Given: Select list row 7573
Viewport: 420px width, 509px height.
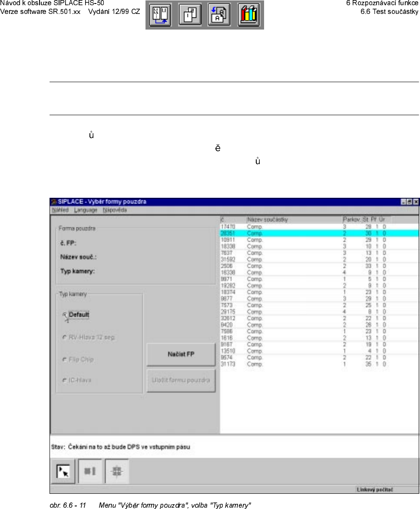Looking at the screenshot, I should (319, 305).
